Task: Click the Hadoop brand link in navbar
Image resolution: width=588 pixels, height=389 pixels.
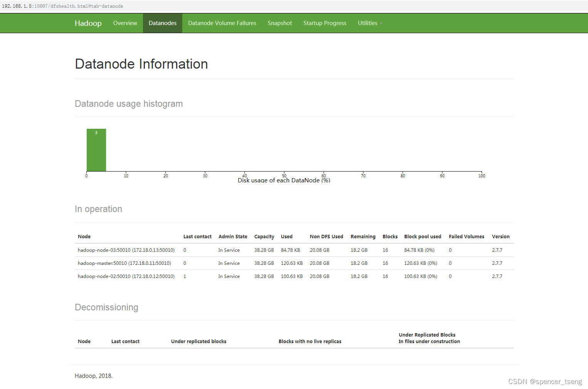Action: (x=88, y=23)
